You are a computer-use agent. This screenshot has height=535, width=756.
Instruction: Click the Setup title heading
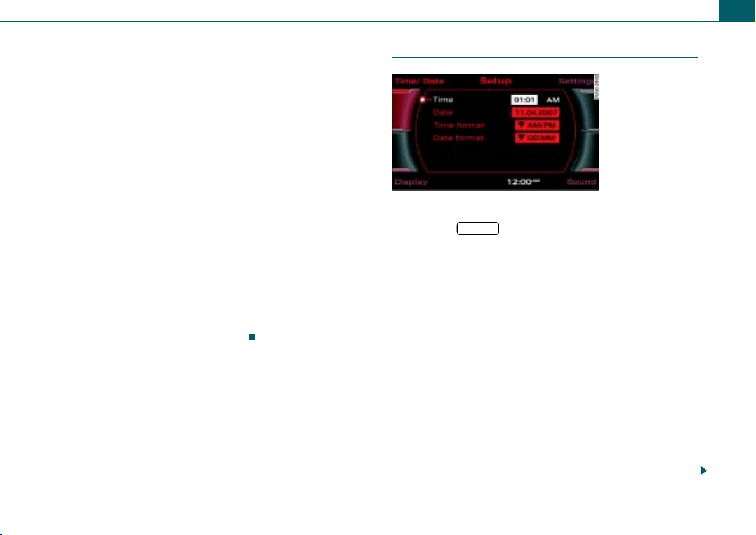tap(495, 81)
